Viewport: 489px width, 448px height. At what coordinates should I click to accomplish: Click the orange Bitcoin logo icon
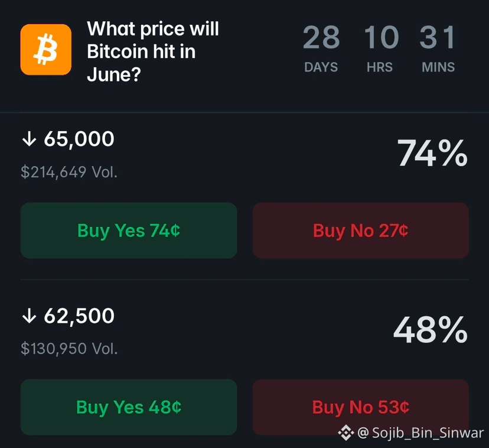point(46,50)
